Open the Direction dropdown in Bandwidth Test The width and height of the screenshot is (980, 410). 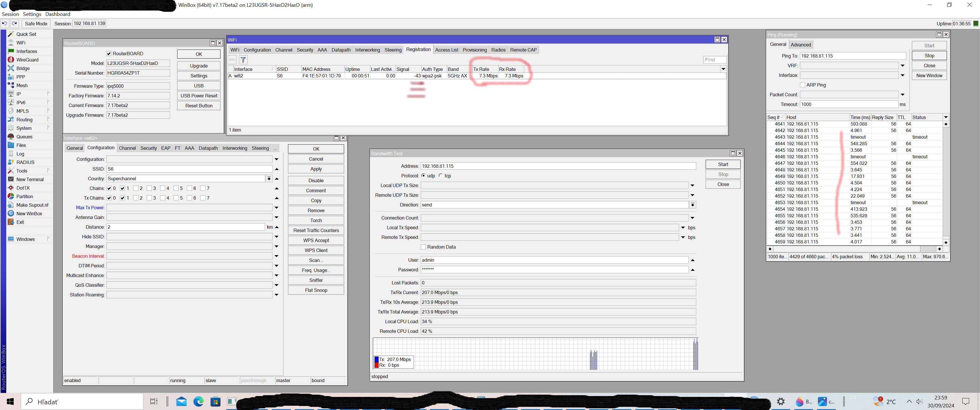(692, 205)
